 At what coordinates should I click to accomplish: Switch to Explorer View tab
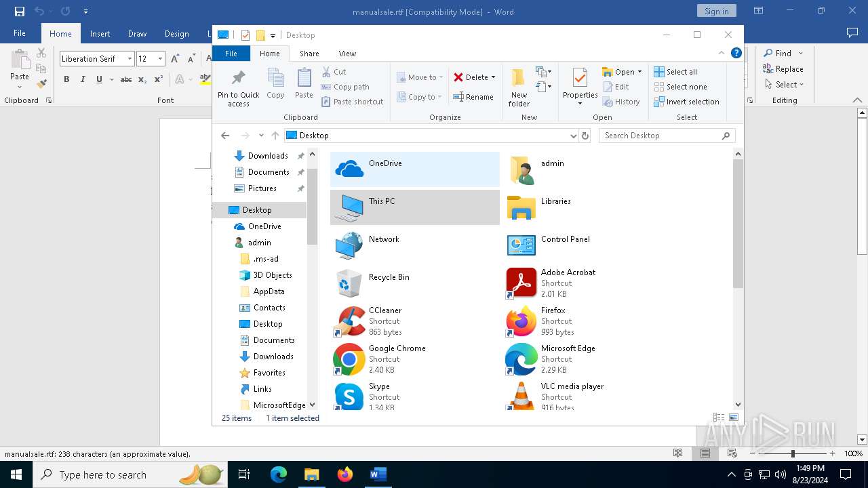[x=347, y=54]
